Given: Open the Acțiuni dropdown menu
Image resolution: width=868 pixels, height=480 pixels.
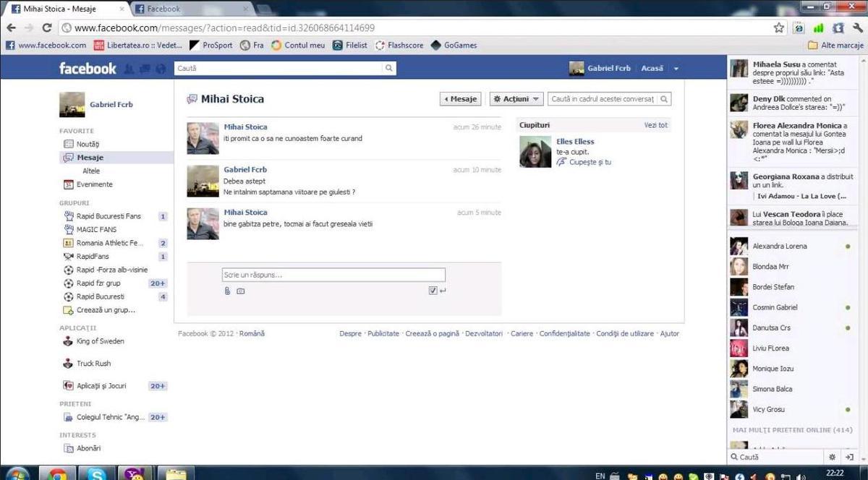Looking at the screenshot, I should (x=515, y=98).
